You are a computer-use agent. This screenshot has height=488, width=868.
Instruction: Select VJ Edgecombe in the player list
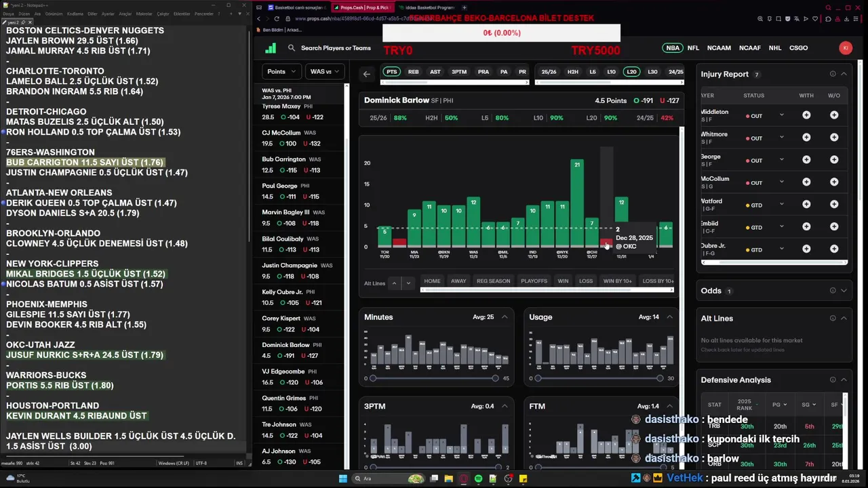click(298, 377)
